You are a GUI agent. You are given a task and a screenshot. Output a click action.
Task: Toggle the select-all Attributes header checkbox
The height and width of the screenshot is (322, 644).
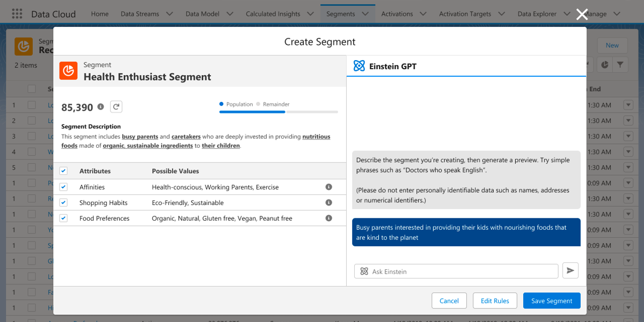pos(63,171)
